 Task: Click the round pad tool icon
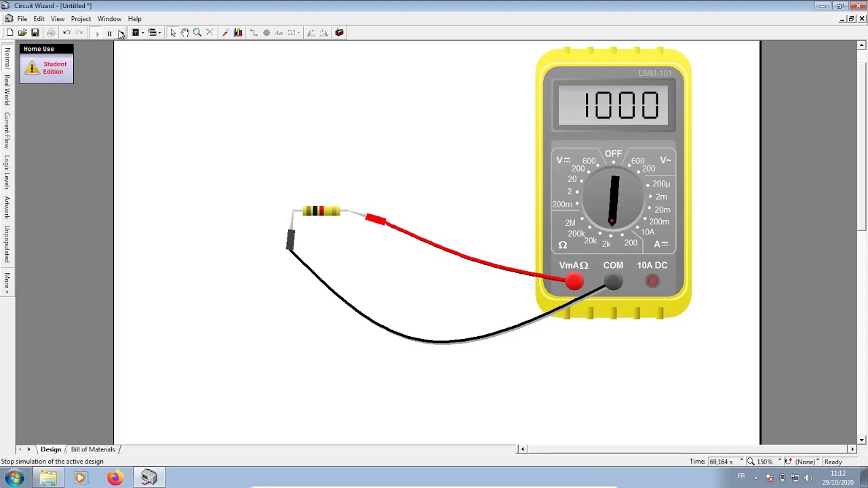[267, 33]
